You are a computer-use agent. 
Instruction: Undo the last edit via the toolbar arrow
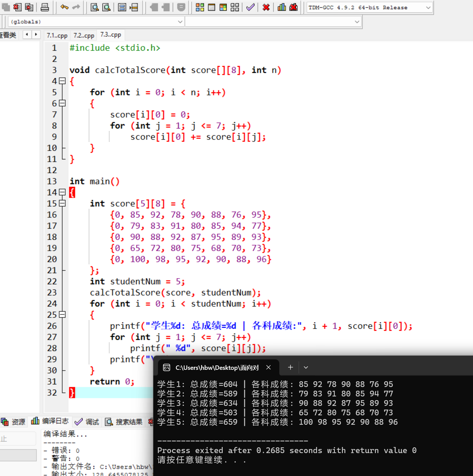point(64,7)
